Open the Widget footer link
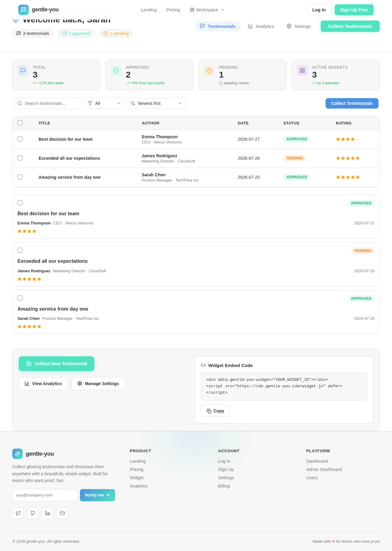Image resolution: width=392 pixels, height=551 pixels. pyautogui.click(x=137, y=478)
